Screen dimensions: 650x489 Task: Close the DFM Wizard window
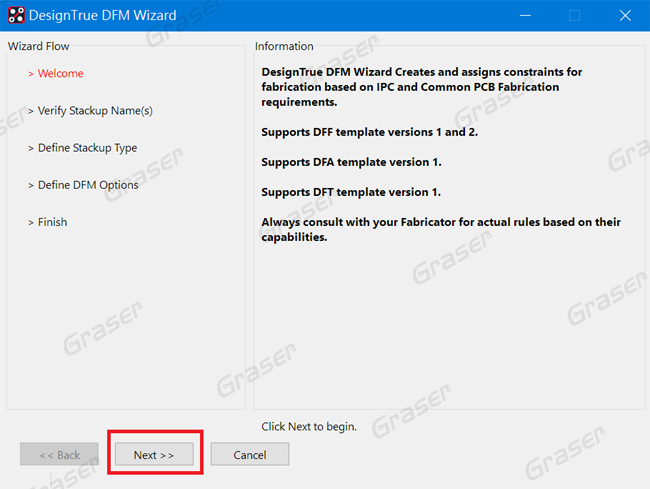pos(625,15)
